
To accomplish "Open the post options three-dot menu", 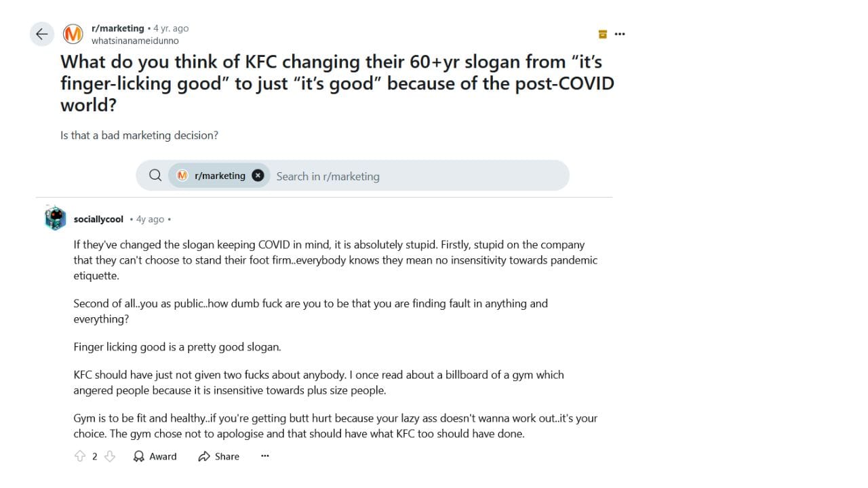I will (620, 34).
